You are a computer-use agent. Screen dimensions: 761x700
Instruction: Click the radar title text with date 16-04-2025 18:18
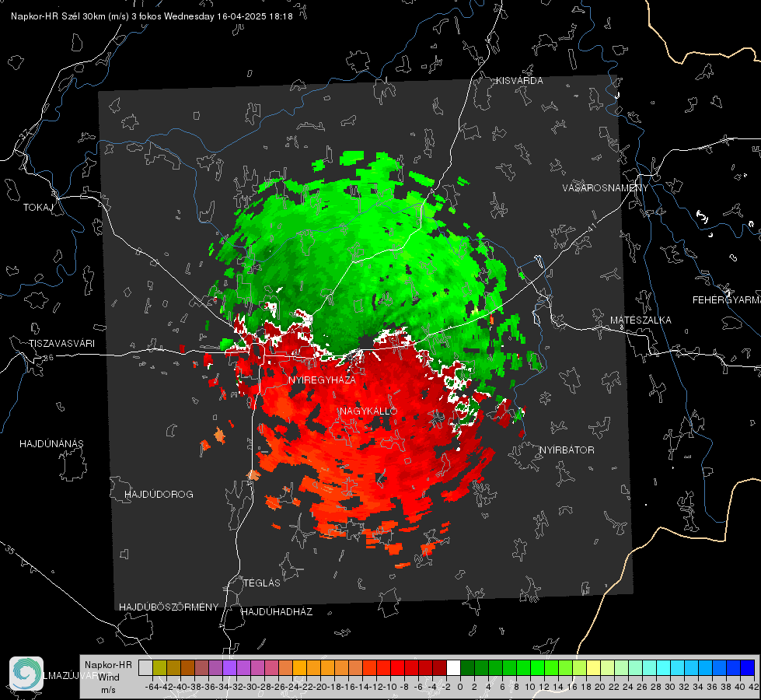[x=152, y=16]
